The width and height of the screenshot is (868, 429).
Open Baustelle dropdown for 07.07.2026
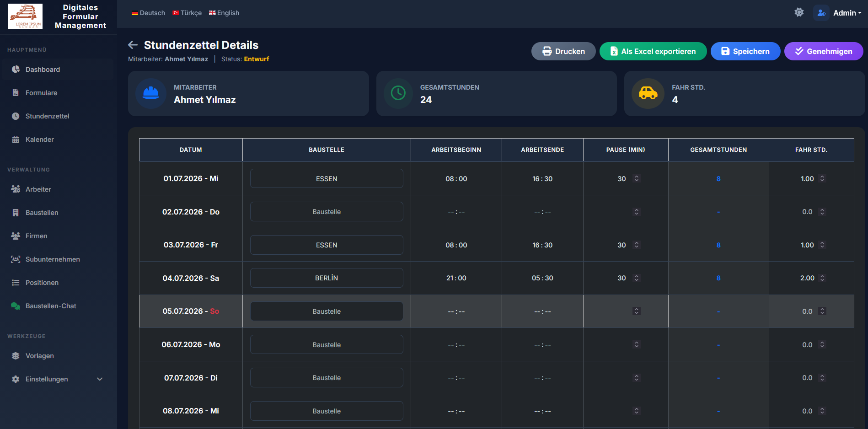pos(327,377)
